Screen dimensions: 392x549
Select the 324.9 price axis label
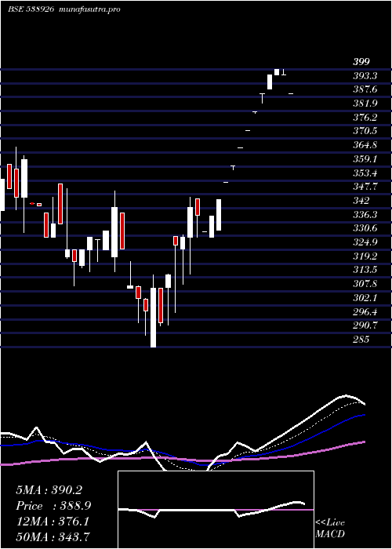click(365, 242)
